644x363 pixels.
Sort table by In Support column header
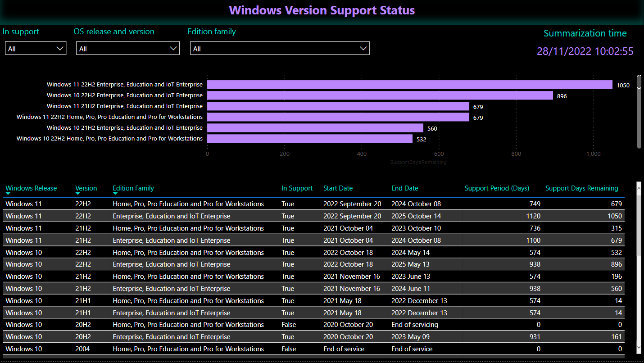(297, 188)
